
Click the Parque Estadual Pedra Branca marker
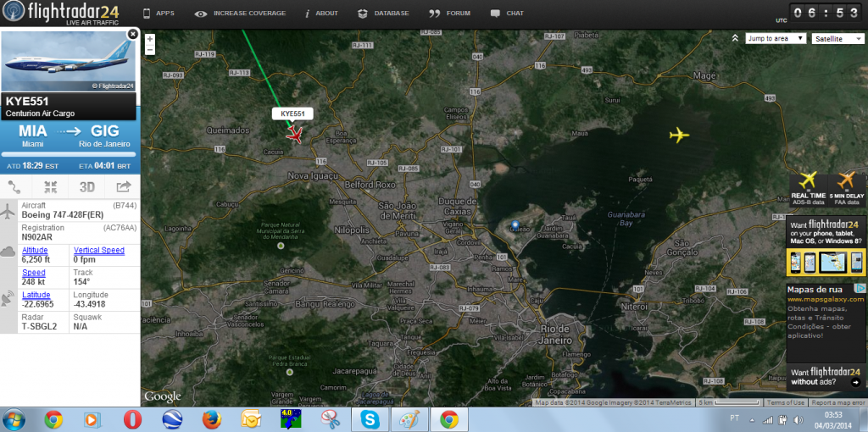click(289, 372)
